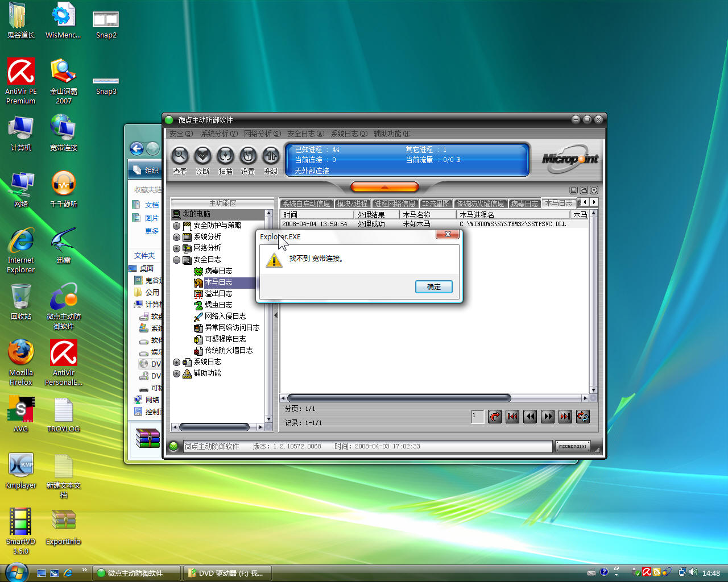
Task: Go to the previous log page
Action: pyautogui.click(x=530, y=417)
